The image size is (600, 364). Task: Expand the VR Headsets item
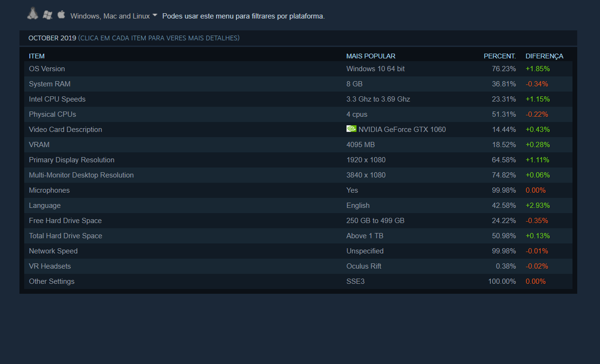(x=298, y=266)
